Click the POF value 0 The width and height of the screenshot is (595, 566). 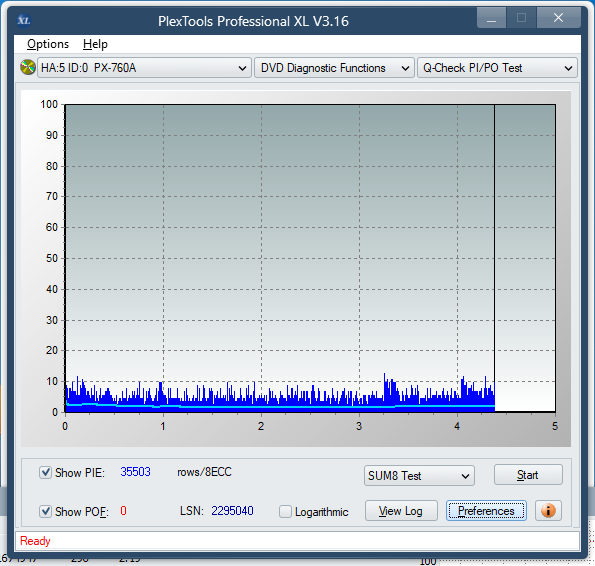123,511
